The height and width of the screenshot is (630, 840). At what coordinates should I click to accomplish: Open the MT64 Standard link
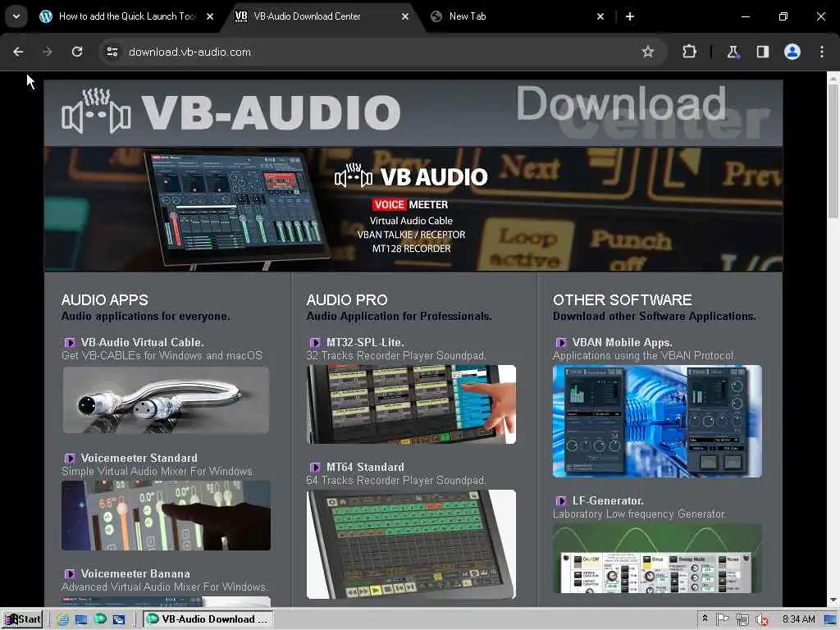[x=365, y=467]
